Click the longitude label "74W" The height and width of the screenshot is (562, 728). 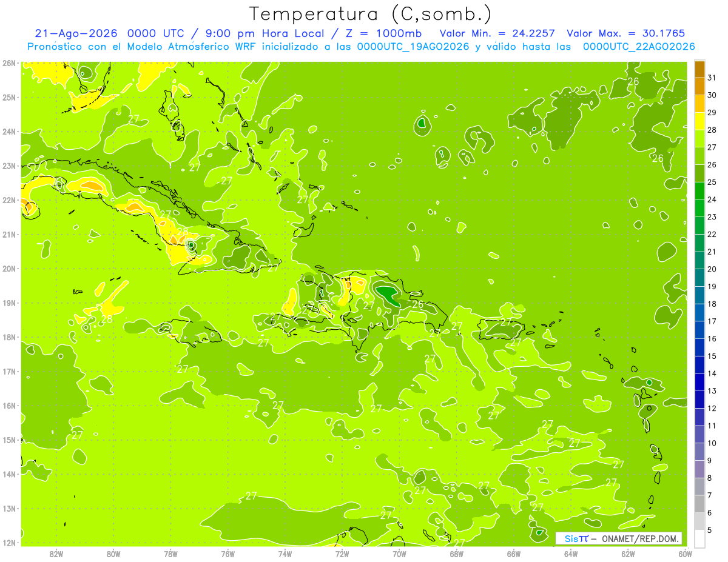(285, 553)
